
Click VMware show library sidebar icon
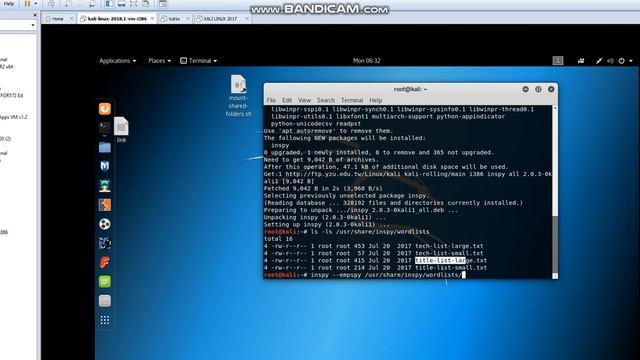pyautogui.click(x=109, y=4)
